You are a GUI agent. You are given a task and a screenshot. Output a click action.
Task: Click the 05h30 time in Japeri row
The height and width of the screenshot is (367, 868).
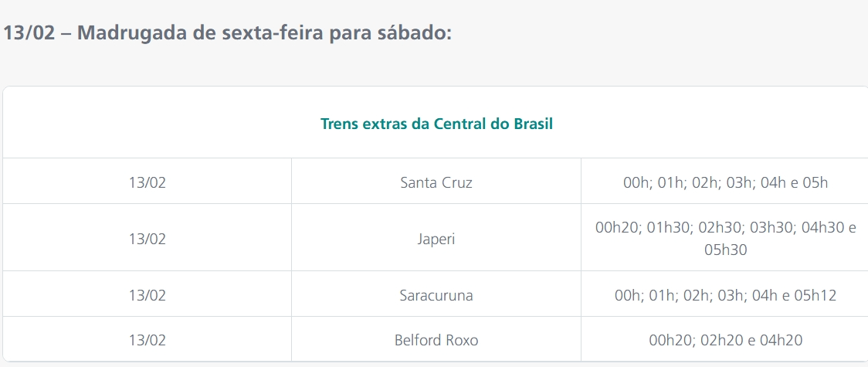point(725,250)
